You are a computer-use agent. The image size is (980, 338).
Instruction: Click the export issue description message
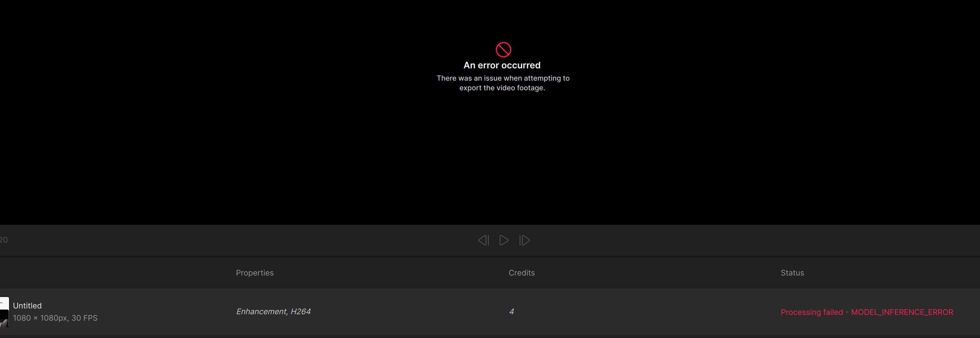pyautogui.click(x=503, y=83)
